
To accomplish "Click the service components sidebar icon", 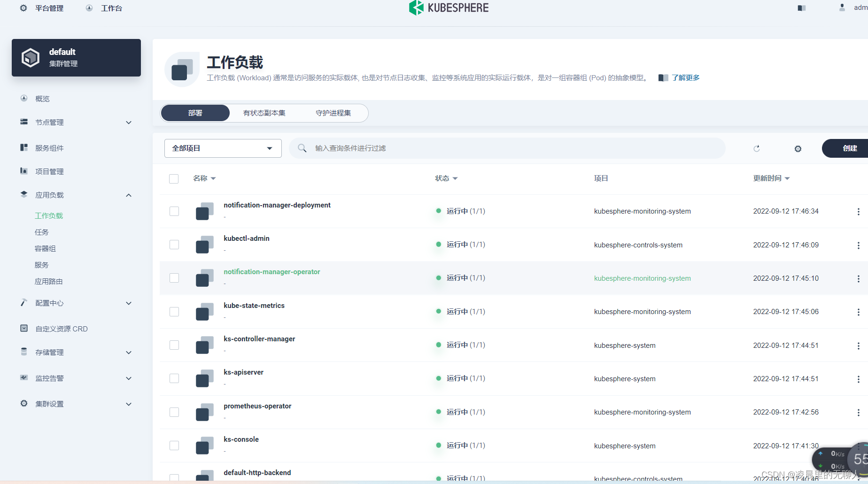I will pyautogui.click(x=24, y=147).
